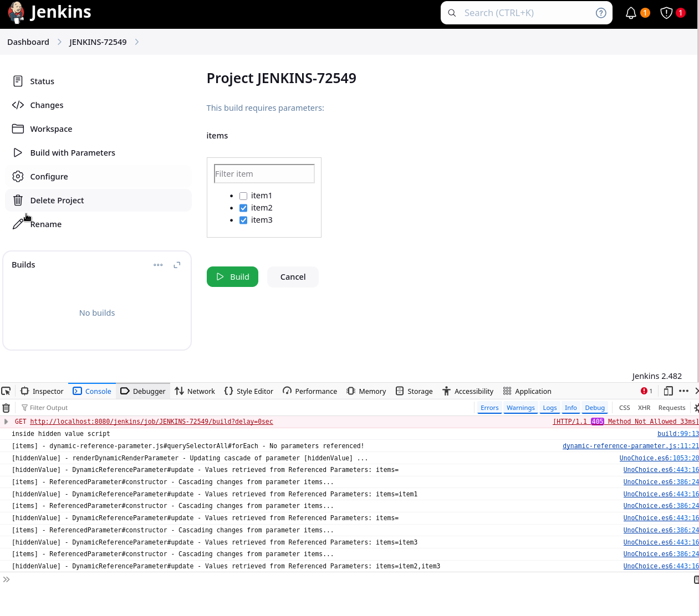The image size is (699, 616).
Task: Toggle XHR console filter
Action: 644,408
